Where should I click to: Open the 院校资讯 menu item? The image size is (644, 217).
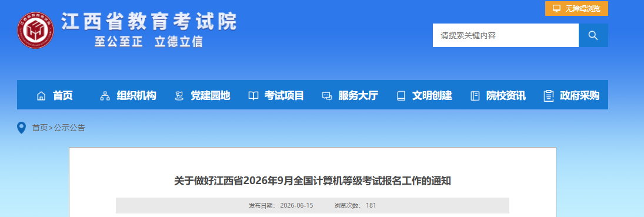coord(506,96)
